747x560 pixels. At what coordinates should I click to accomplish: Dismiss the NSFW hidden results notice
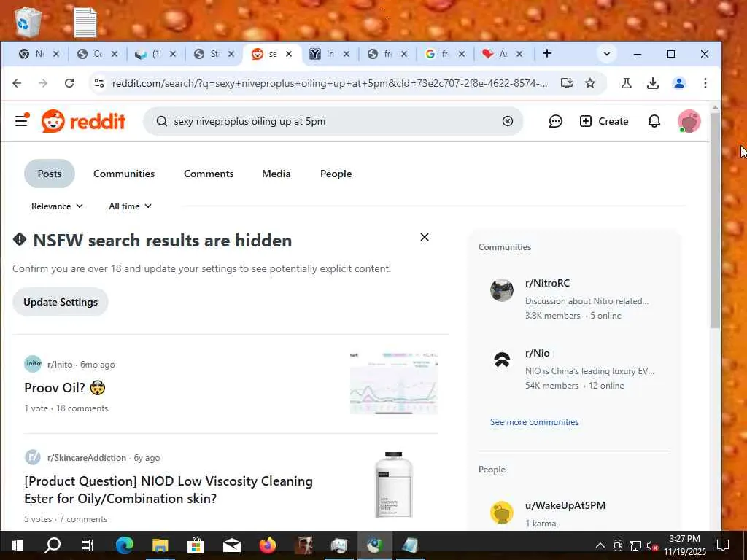tap(425, 237)
